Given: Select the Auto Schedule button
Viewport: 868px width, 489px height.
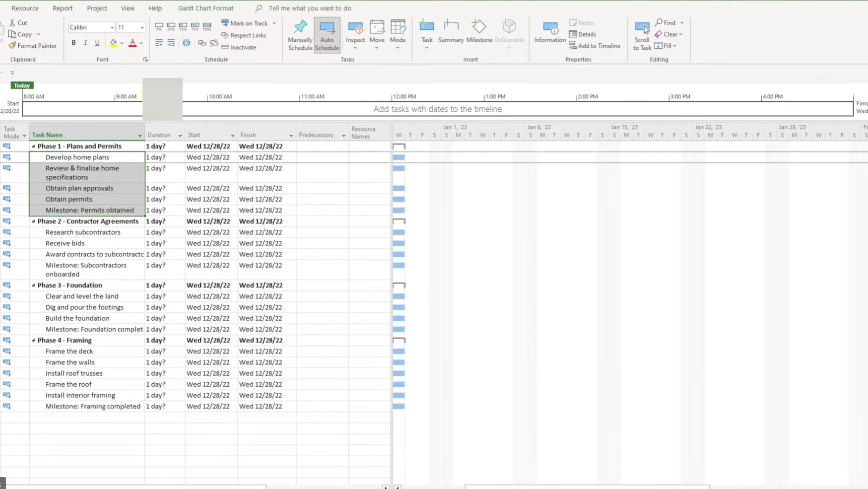Looking at the screenshot, I should click(327, 35).
